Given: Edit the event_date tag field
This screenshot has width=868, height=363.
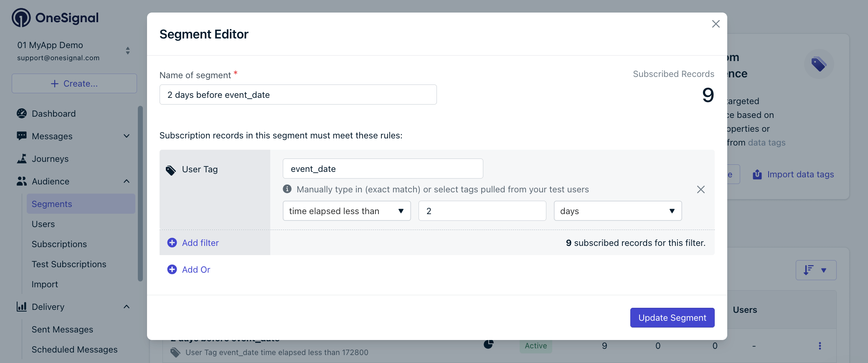Looking at the screenshot, I should tap(383, 169).
